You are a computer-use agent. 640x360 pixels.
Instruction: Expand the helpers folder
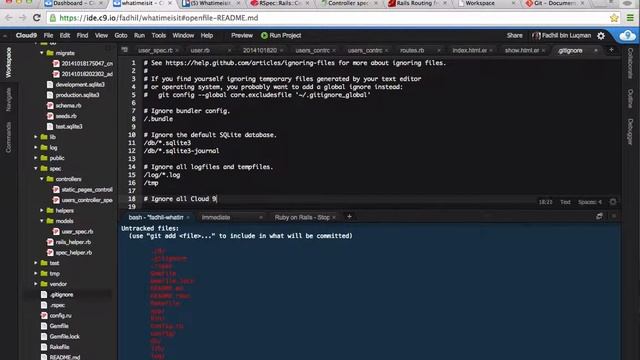(42, 211)
